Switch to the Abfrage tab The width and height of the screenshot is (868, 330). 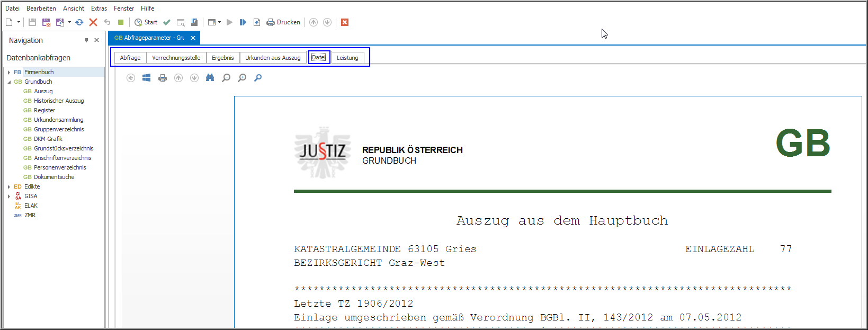(x=130, y=58)
